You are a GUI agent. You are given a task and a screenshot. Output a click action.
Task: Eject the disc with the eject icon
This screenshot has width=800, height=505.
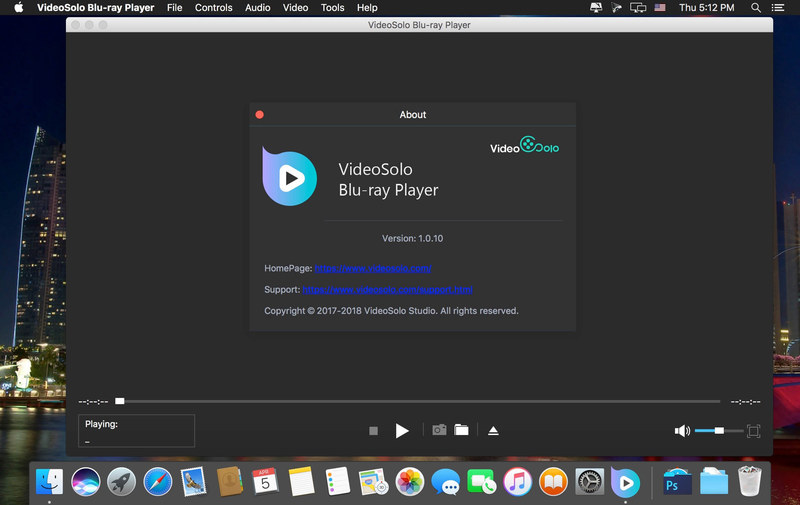click(x=493, y=431)
